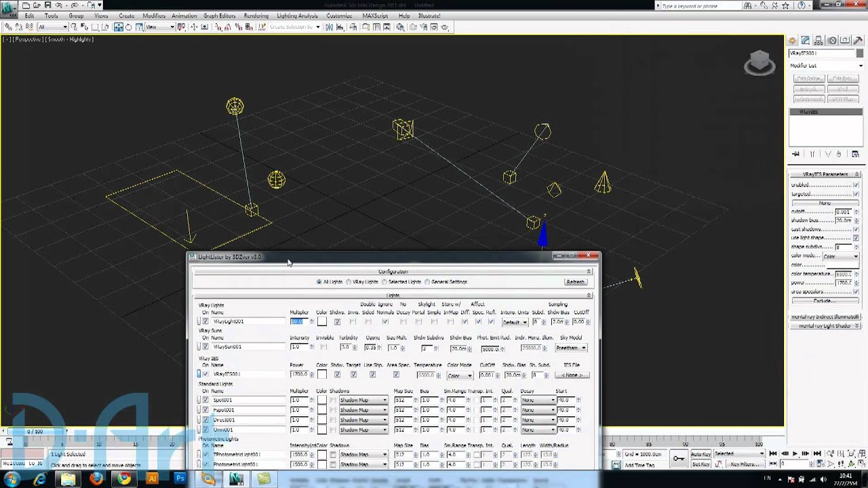Viewport: 868px width, 488px height.
Task: Open the Graph Editors menu
Action: 219,16
